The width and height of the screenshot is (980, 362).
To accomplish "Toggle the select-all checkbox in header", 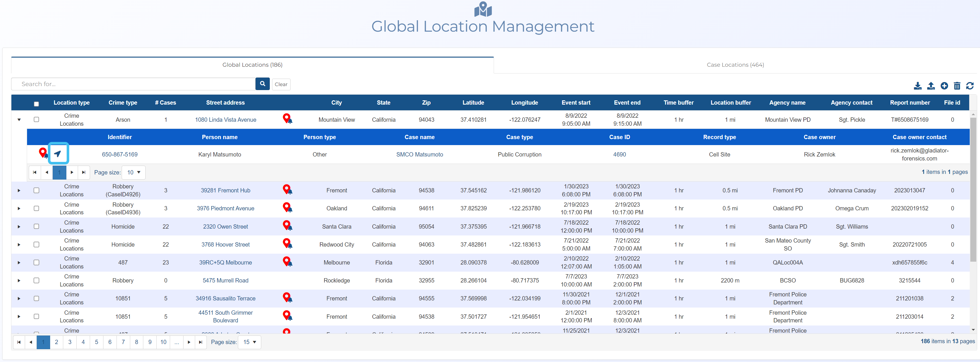I will click(x=36, y=103).
